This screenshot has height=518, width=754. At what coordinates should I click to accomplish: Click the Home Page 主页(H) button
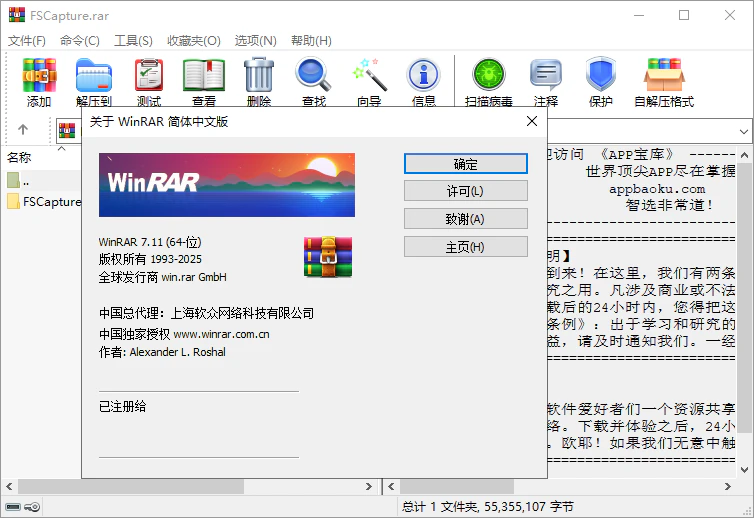click(x=465, y=247)
